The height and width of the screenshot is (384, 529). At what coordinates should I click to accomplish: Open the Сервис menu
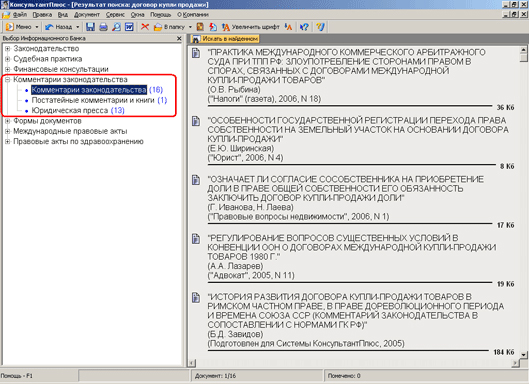tap(115, 15)
